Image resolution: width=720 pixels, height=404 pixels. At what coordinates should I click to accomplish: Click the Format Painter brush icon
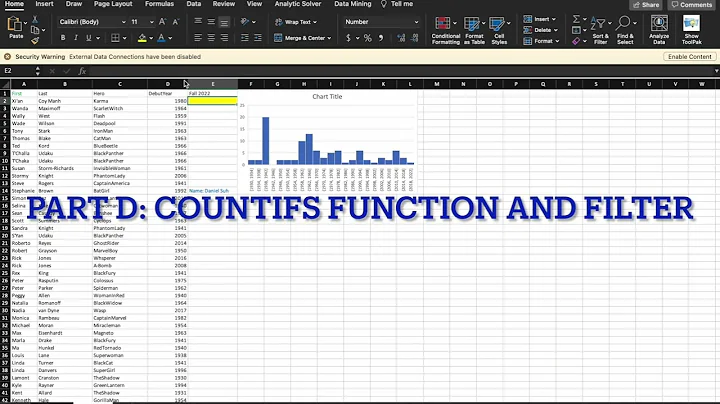(x=35, y=41)
